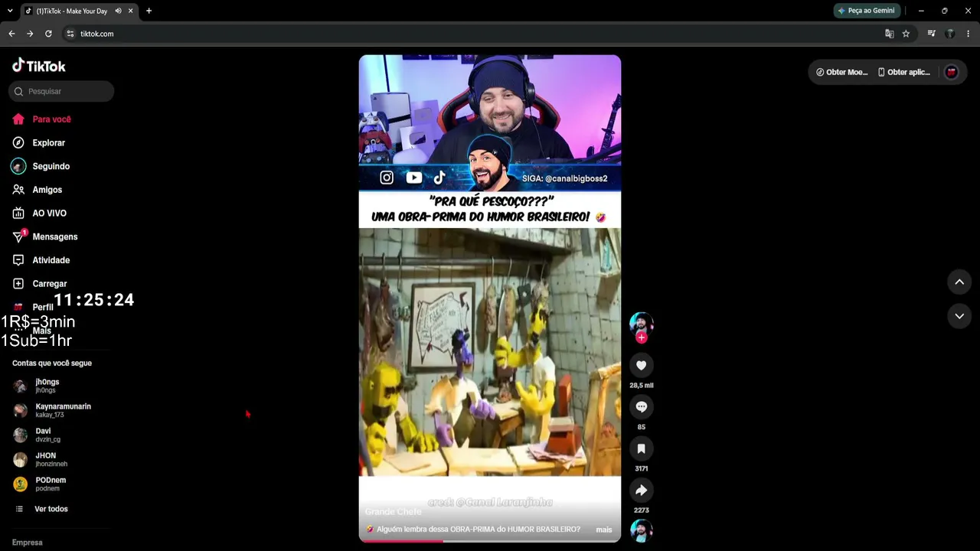Click the video to pause playback
Viewport: 980px width, 551px height.
click(x=490, y=298)
